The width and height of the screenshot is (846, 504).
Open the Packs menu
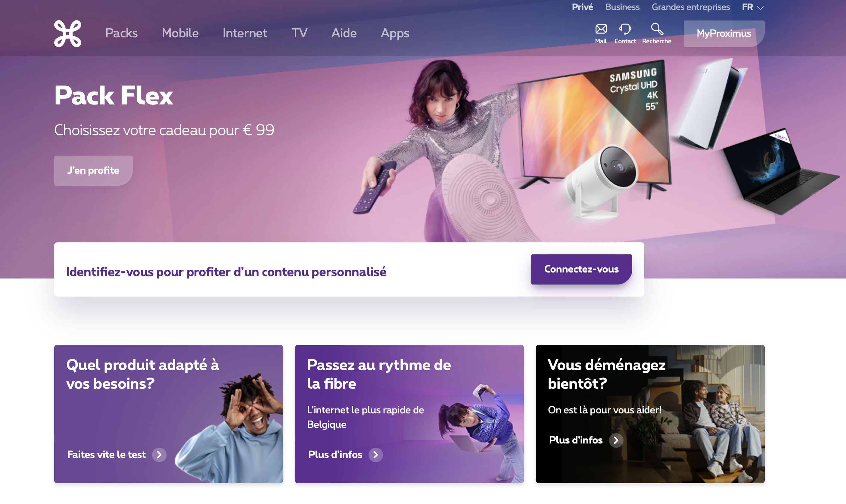tap(121, 33)
